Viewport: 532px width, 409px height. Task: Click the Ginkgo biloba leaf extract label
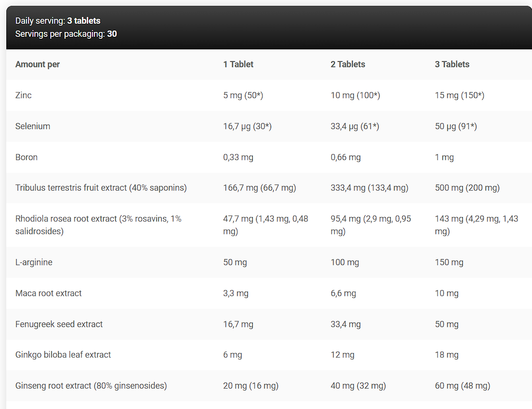point(63,355)
